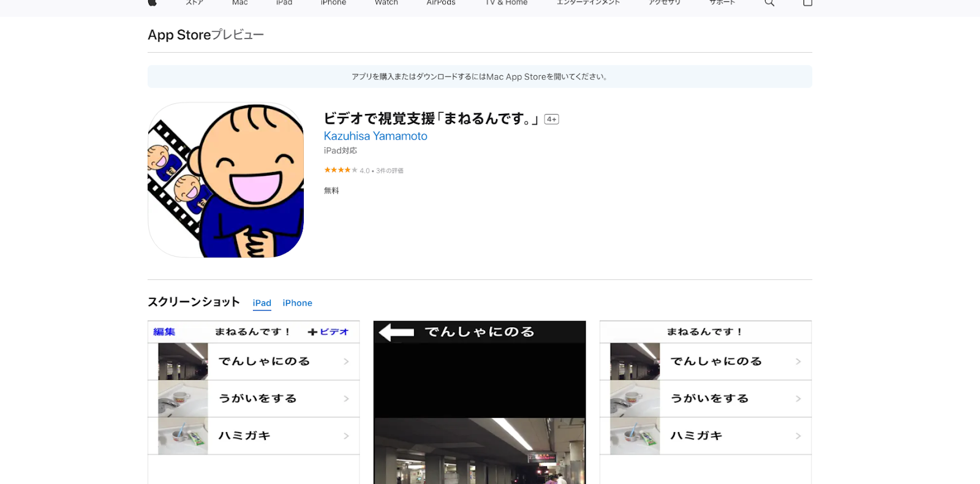Click the Apple logo in the navigation bar

pos(152,2)
